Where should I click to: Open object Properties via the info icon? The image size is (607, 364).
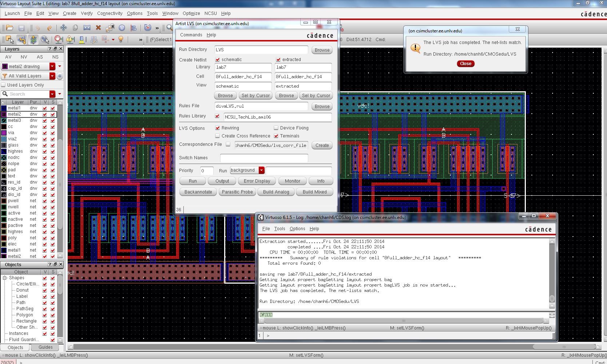coord(122,28)
